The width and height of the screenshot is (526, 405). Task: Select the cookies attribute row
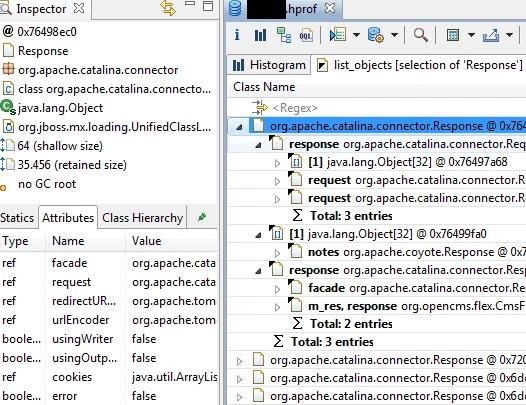(x=109, y=377)
